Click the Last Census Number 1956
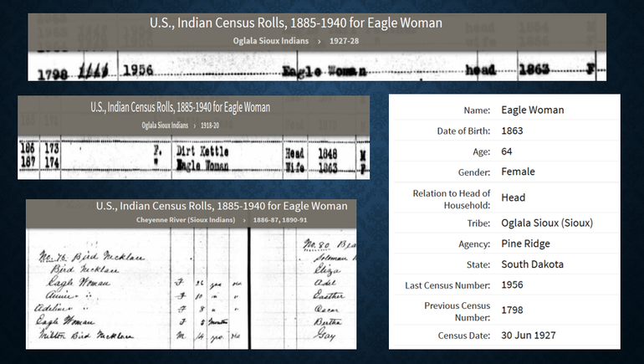The height and width of the screenshot is (364, 644). (x=512, y=285)
